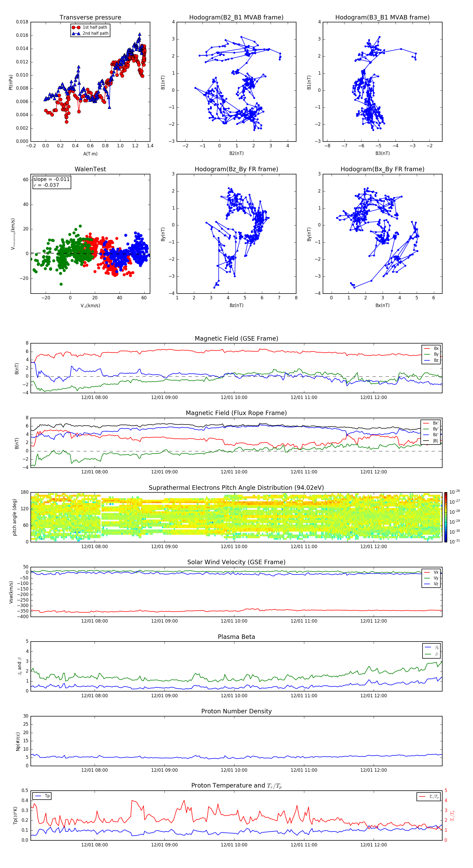This screenshot has width=473, height=868.
Task: Click the 'Bz(nT)' x-axis label
Action: (x=236, y=305)
